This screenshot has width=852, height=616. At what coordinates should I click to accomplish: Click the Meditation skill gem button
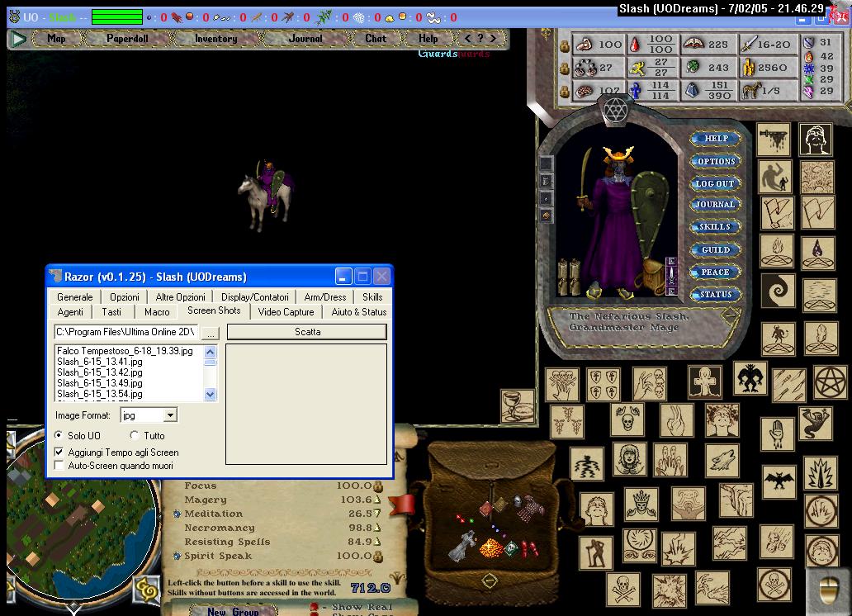click(177, 514)
